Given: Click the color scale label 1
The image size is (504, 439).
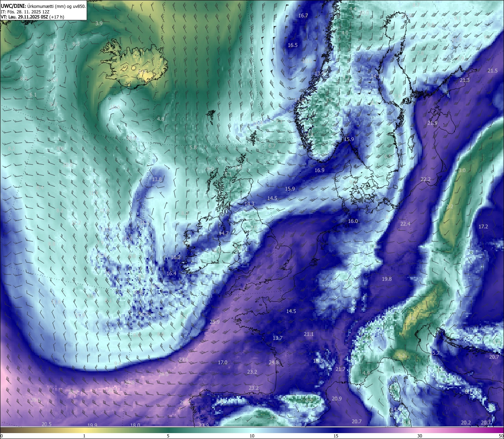Looking at the screenshot, I should coord(84,436).
